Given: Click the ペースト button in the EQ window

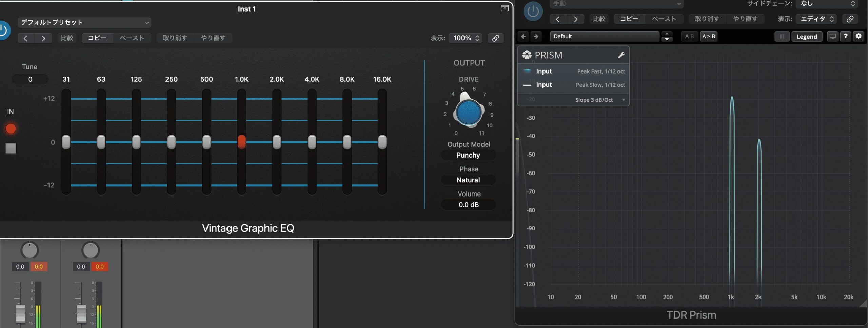Looking at the screenshot, I should click(x=132, y=38).
